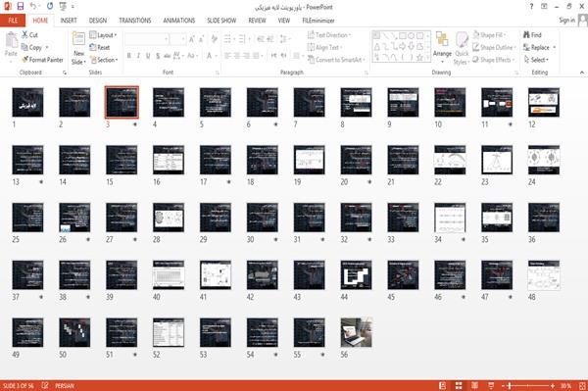Toggle Bold formatting button
This screenshot has width=588, height=391.
[129, 56]
